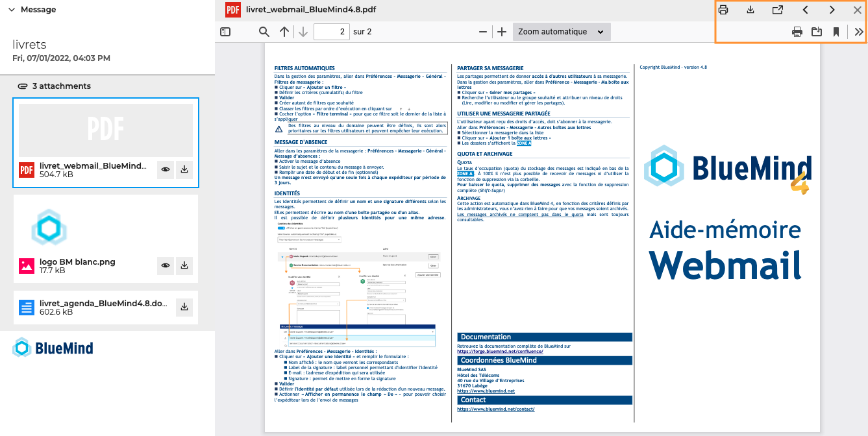Zoom in with the plus button
The width and height of the screenshot is (868, 436).
(502, 32)
